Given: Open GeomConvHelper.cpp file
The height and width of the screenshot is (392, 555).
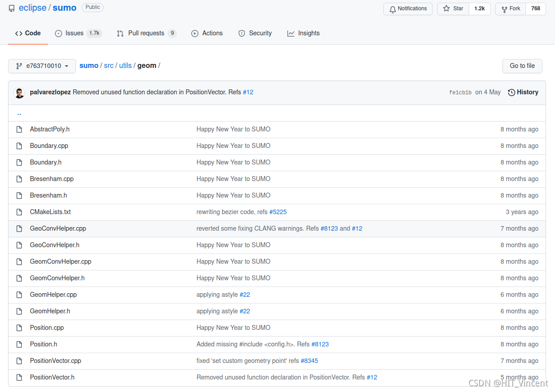Looking at the screenshot, I should tap(61, 261).
